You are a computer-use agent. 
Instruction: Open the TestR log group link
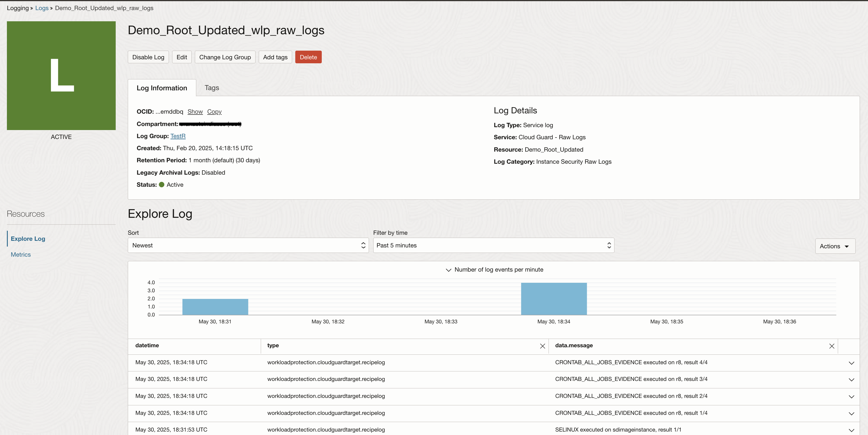tap(178, 136)
